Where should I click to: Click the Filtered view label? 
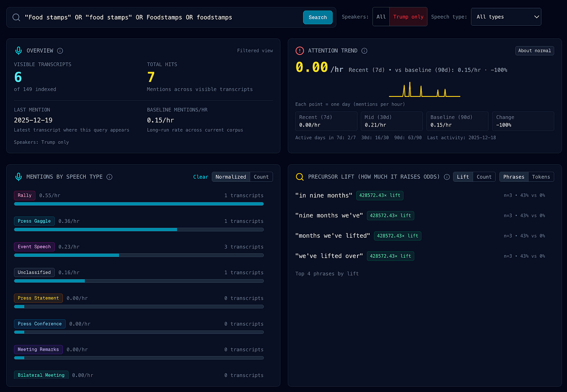coord(255,51)
